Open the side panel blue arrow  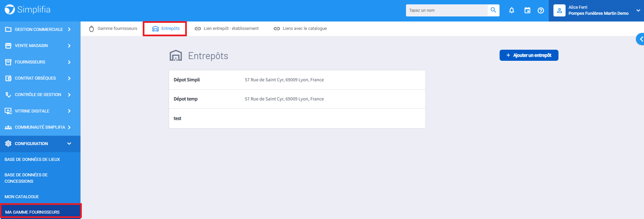click(x=640, y=39)
